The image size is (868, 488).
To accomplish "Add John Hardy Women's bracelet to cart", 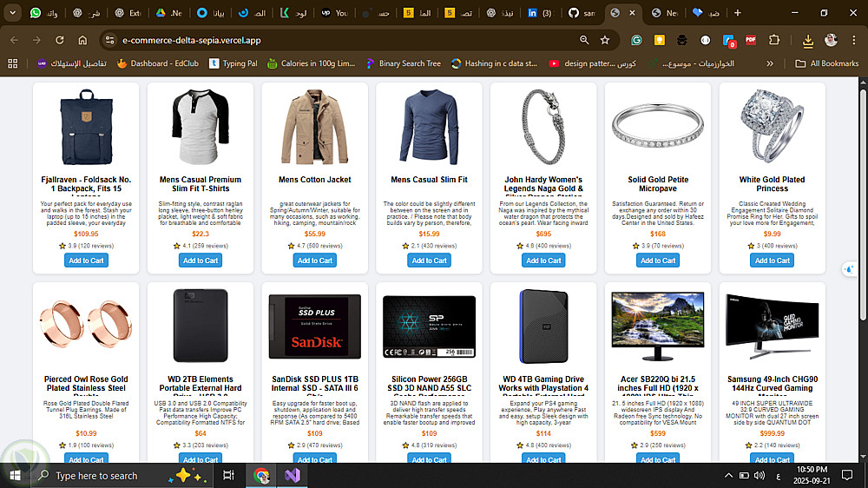I will pos(543,260).
